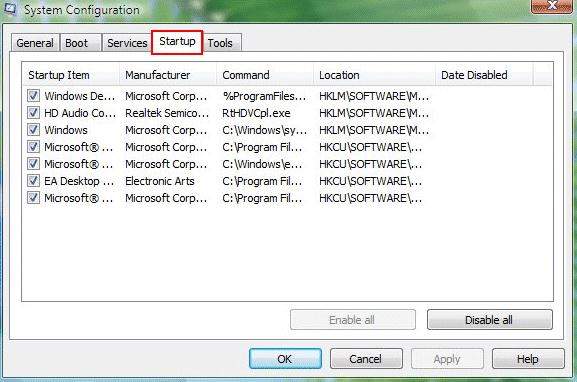This screenshot has width=577, height=382.
Task: Switch to the General tab
Action: pyautogui.click(x=35, y=43)
